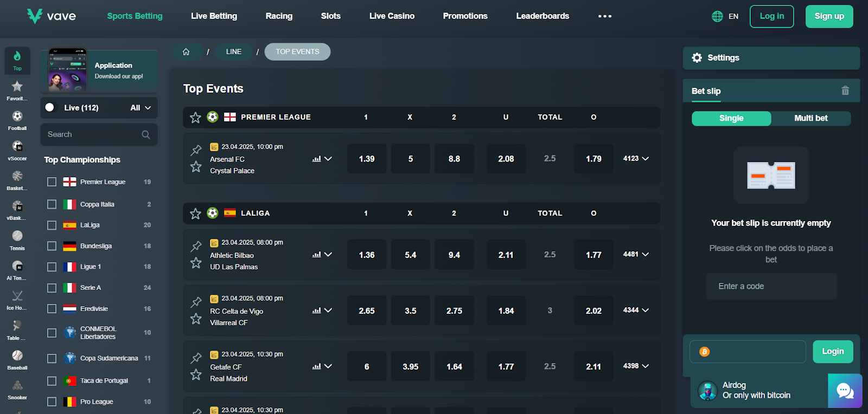Viewport: 868px width, 414px height.
Task: Select Ice Hockey sport icon
Action: tap(17, 296)
